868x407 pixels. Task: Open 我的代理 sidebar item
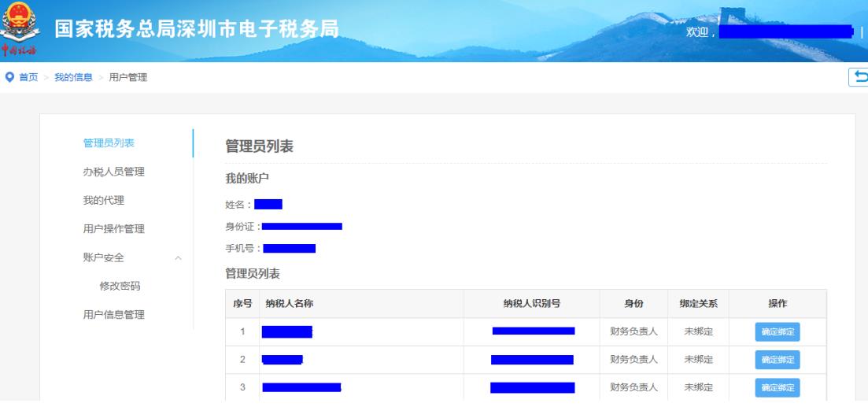pyautogui.click(x=103, y=200)
